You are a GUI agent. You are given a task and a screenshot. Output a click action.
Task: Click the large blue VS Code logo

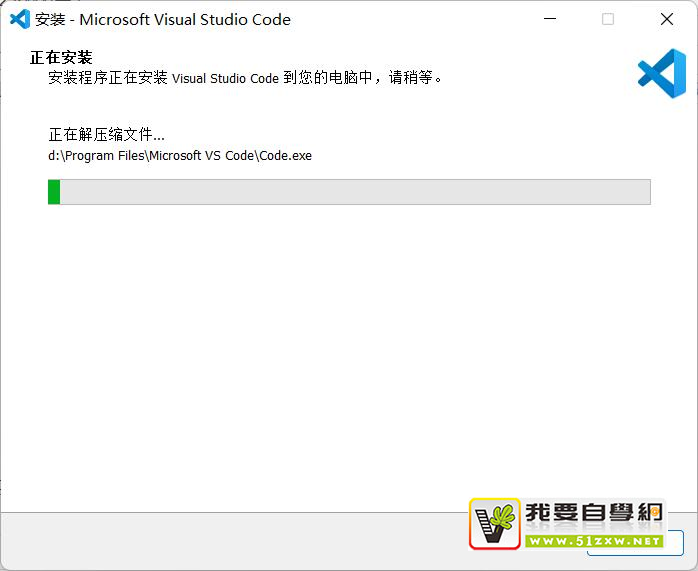[x=661, y=73]
